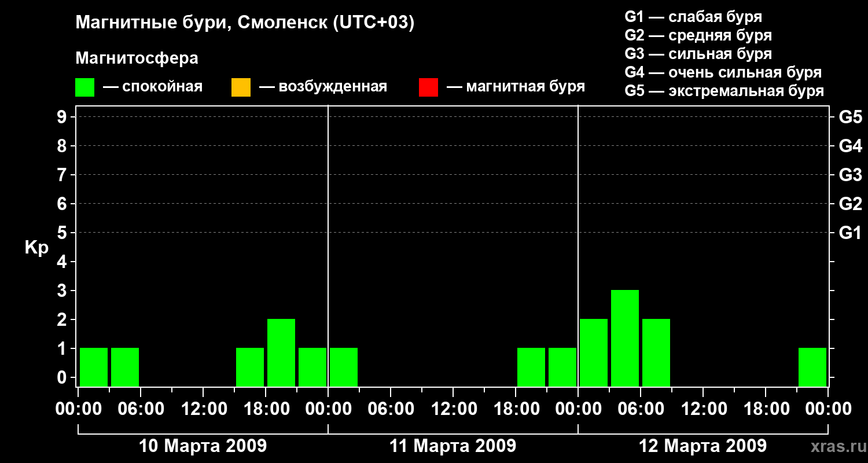This screenshot has width=868, height=463.
Task: Click the G5 storm level label on right axis
Action: [x=851, y=117]
